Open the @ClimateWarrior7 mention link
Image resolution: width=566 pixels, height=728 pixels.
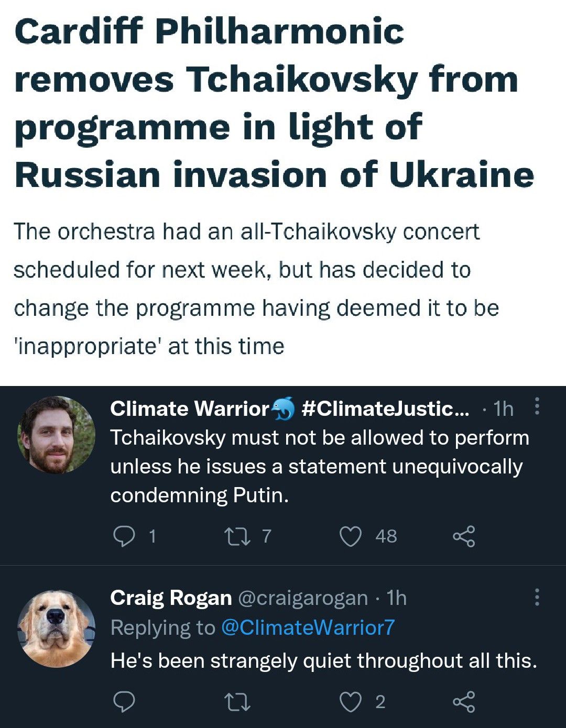[308, 627]
